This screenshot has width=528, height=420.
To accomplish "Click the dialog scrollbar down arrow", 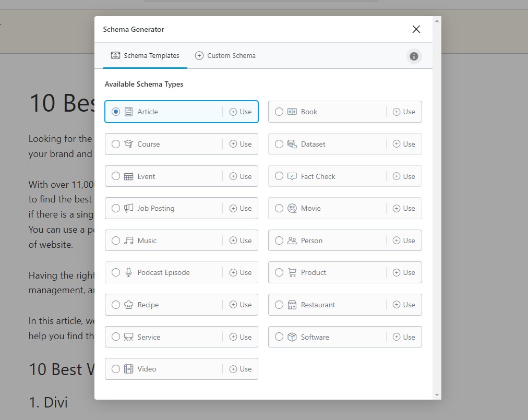I will click(x=437, y=395).
